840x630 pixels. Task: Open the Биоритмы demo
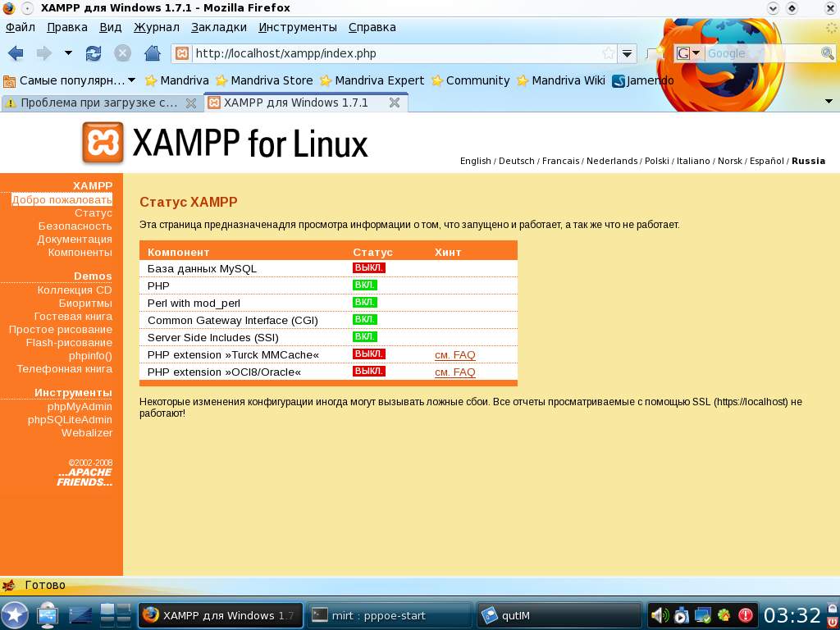click(85, 304)
